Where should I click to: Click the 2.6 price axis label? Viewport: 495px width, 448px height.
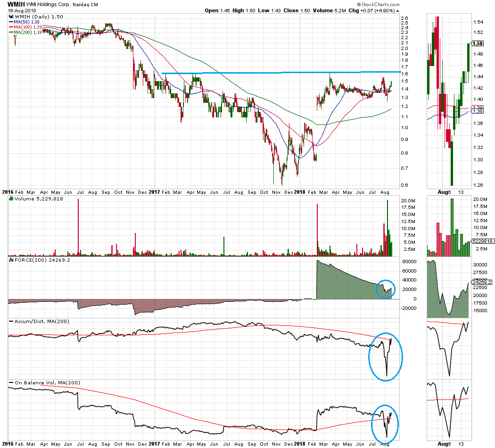[x=404, y=18]
